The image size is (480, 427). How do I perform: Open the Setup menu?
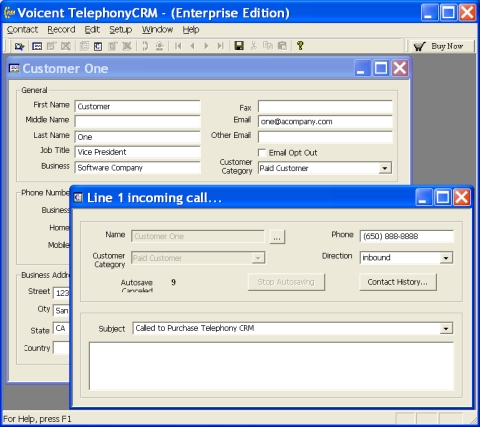coord(120,30)
